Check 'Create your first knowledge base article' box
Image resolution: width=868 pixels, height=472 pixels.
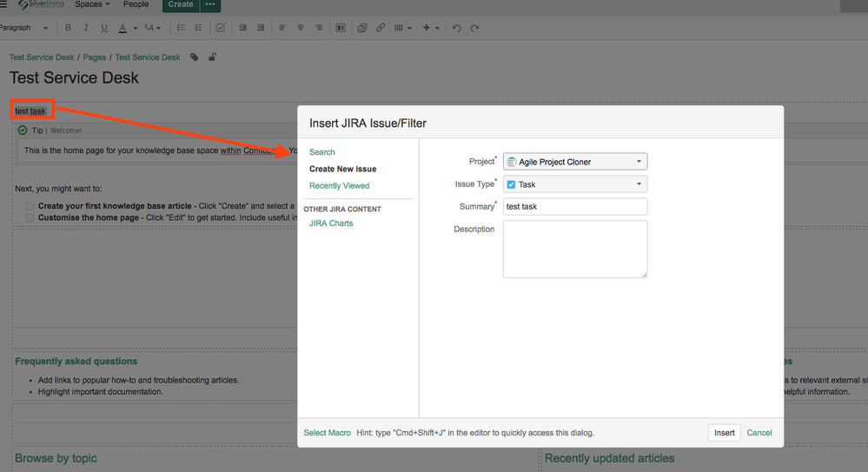(30, 206)
